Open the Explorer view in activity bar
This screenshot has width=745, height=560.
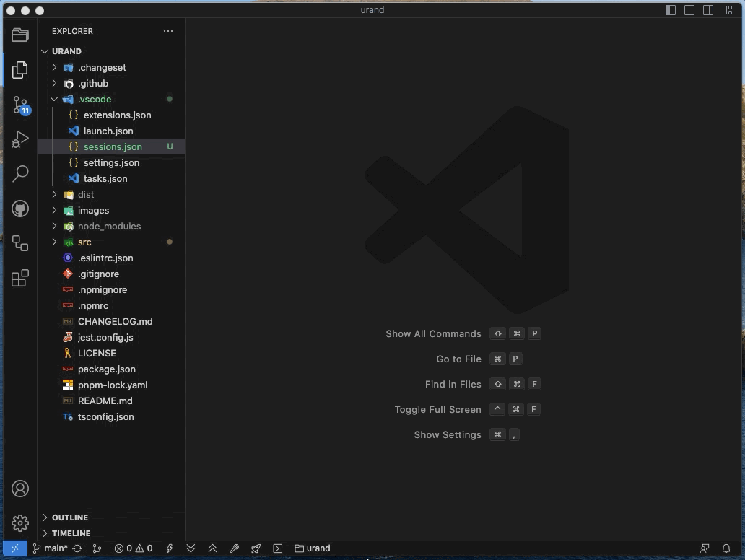[20, 70]
